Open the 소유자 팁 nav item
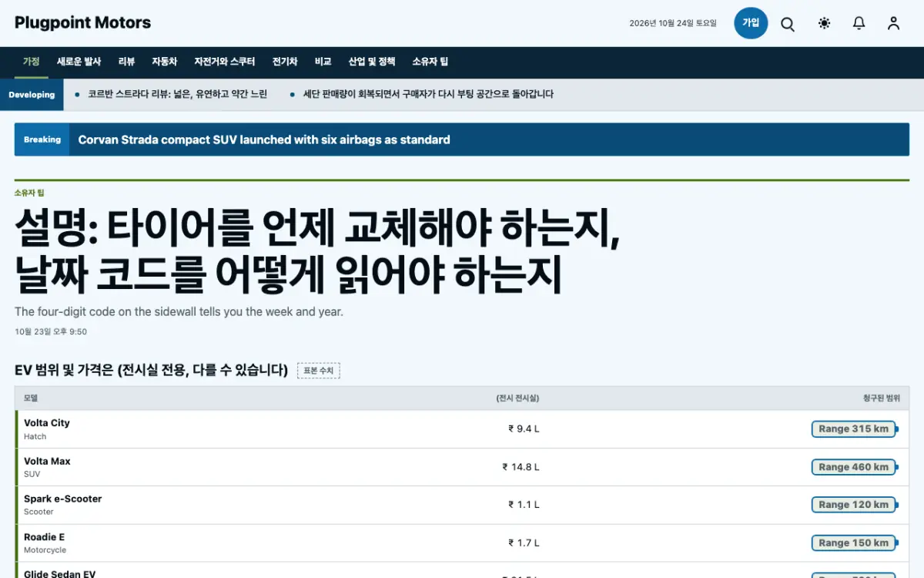The image size is (924, 578). coord(430,62)
